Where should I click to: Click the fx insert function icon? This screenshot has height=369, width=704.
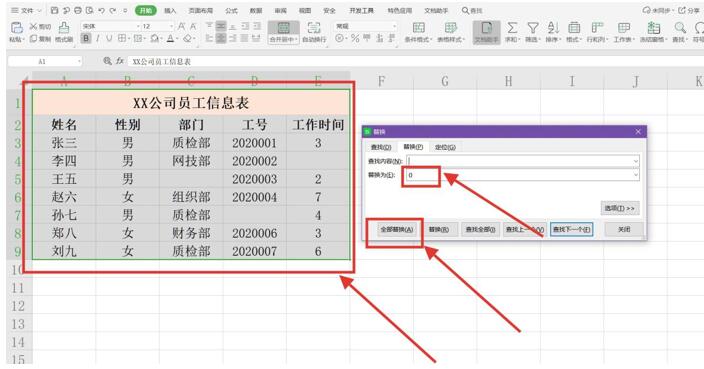pos(119,61)
